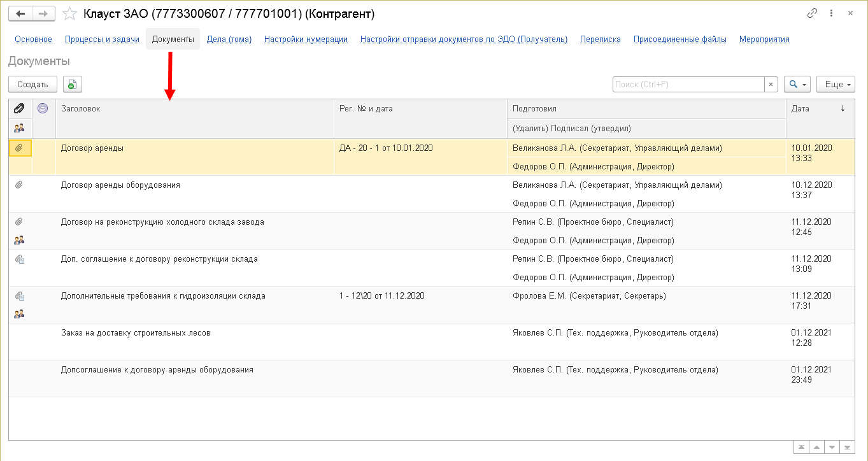868x461 pixels.
Task: Open Присоединенные файлы tab
Action: coord(679,39)
